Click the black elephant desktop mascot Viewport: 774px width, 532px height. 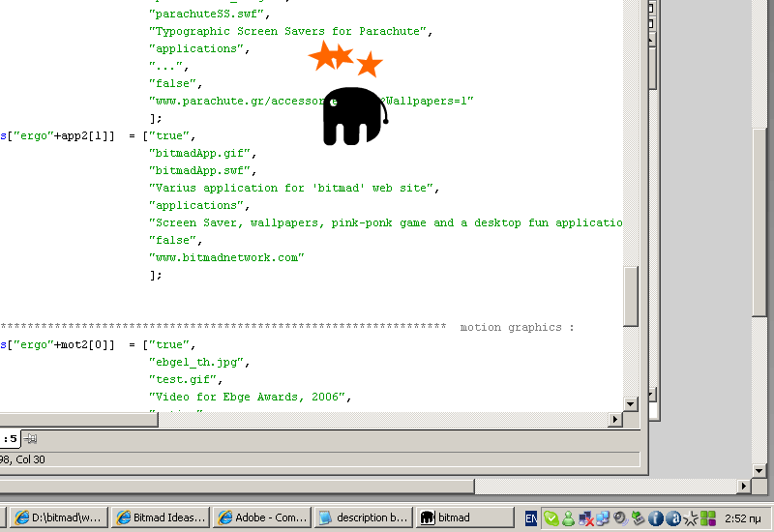coord(353,117)
